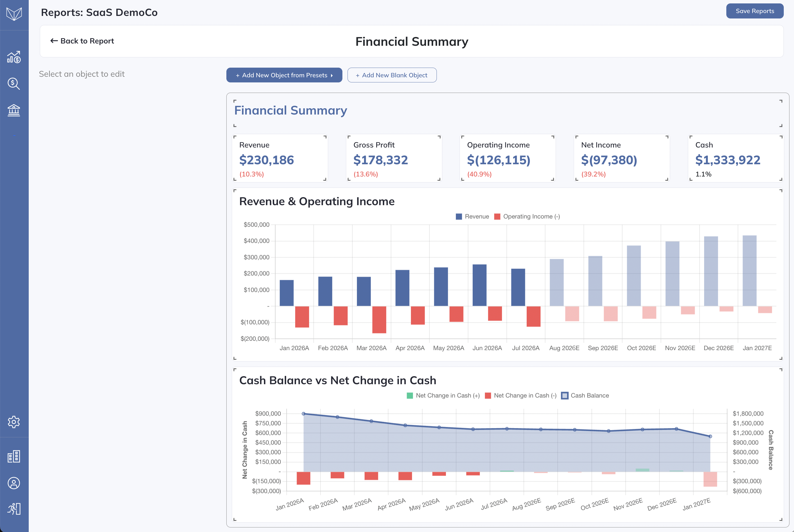Click the Mar 2026A operating income bar
794x532 pixels.
[x=379, y=320]
